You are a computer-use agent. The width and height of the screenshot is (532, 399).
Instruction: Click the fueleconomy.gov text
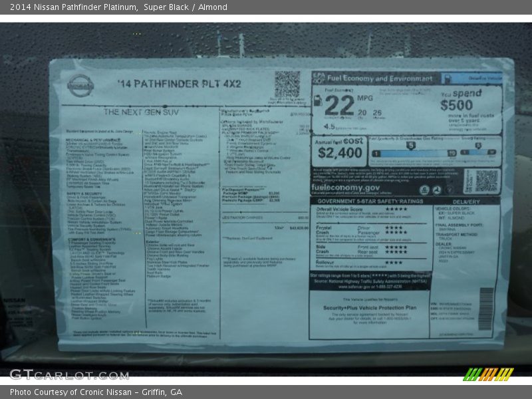point(345,188)
